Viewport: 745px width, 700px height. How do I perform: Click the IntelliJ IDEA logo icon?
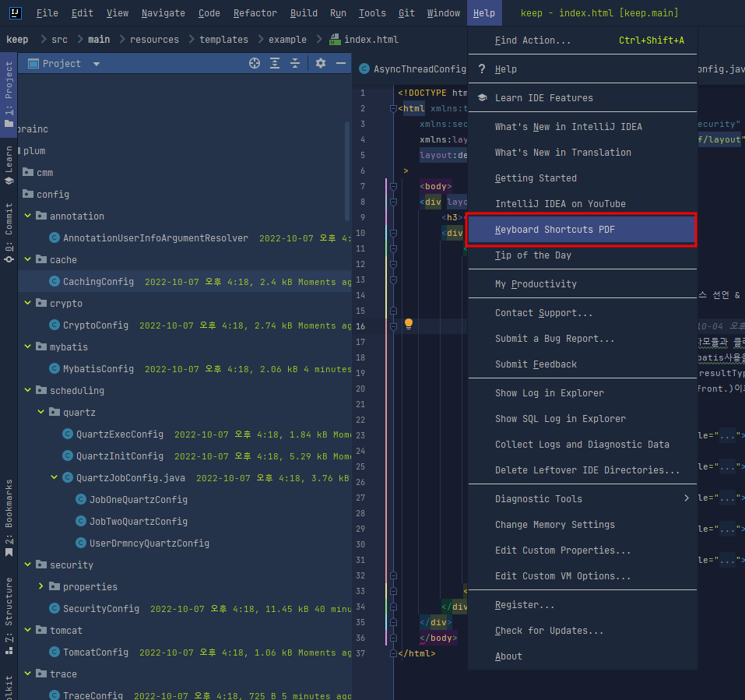click(x=16, y=12)
